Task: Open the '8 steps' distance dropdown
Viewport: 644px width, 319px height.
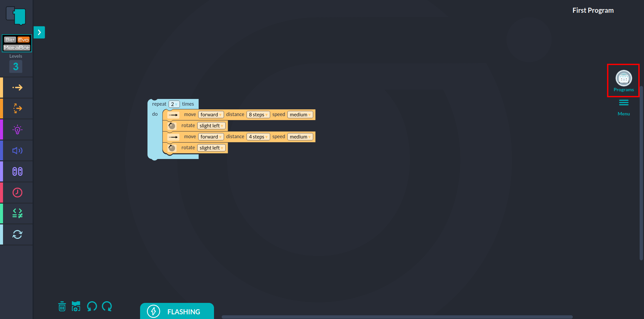Action: click(258, 115)
